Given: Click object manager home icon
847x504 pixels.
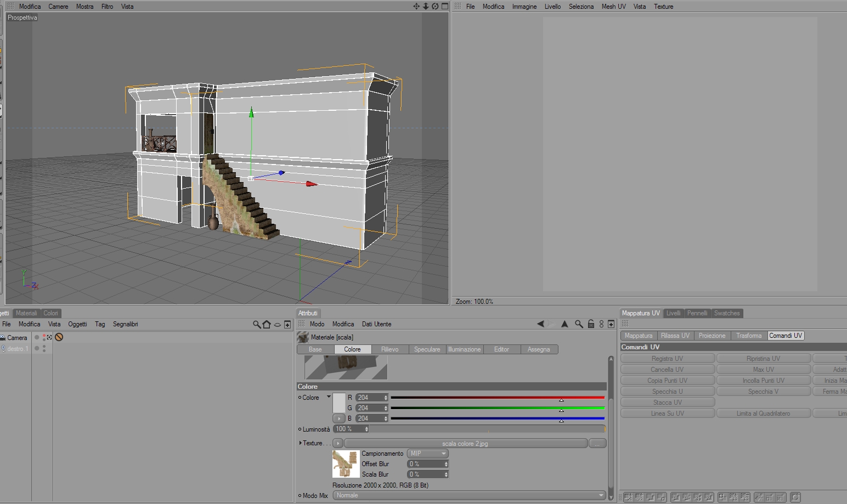Looking at the screenshot, I should click(267, 324).
